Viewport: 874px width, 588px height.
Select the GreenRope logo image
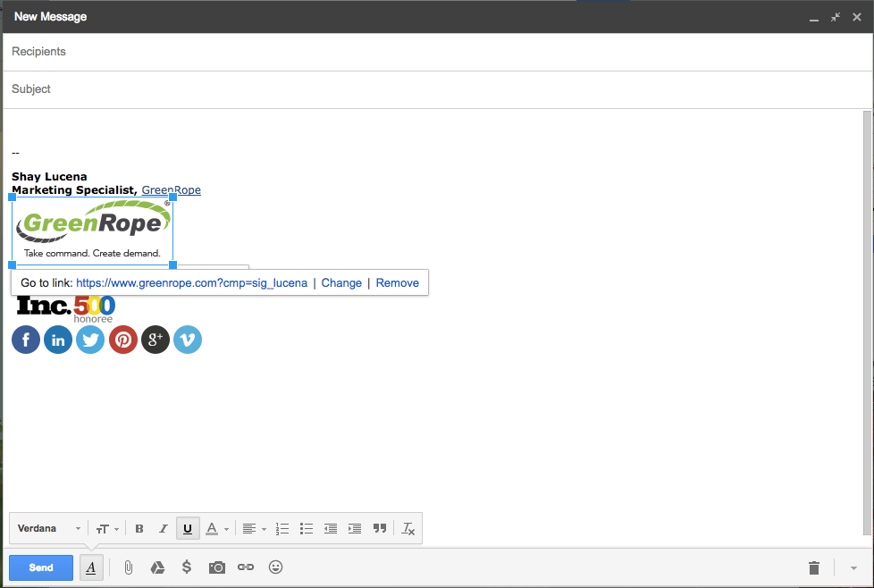[93, 231]
